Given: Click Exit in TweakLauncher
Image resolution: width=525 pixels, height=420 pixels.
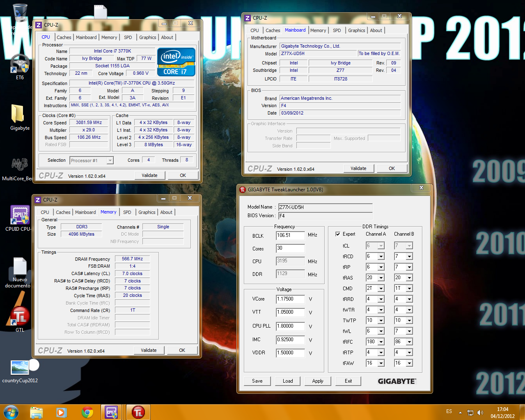Looking at the screenshot, I should tap(348, 381).
